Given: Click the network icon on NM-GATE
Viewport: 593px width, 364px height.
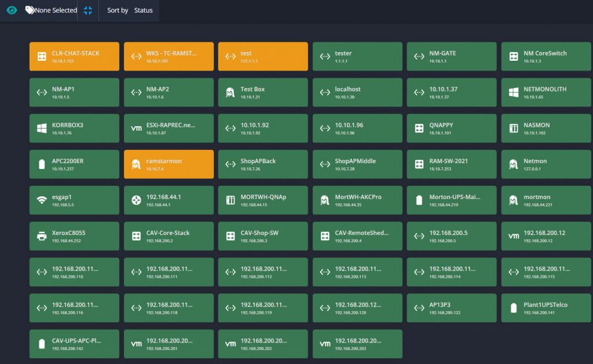Looking at the screenshot, I should pyautogui.click(x=419, y=57).
